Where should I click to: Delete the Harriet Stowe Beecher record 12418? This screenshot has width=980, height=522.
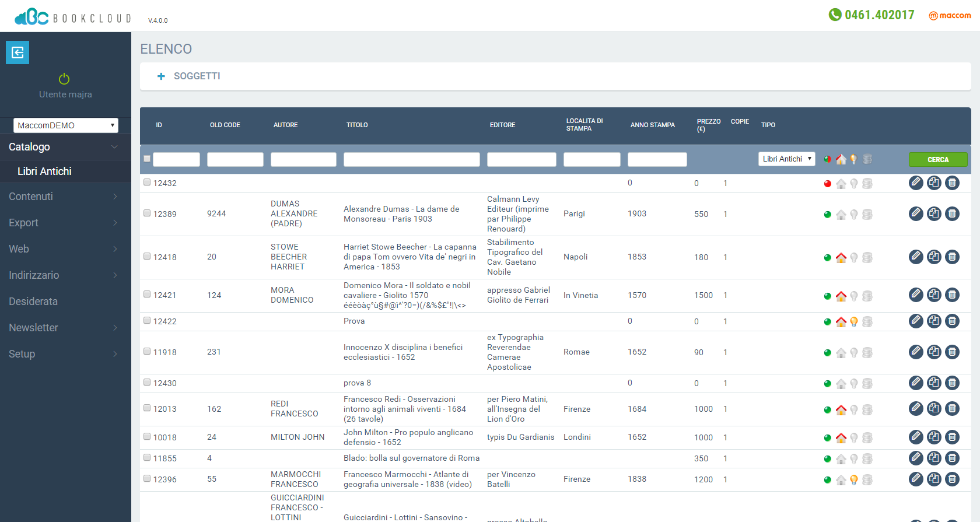[x=952, y=257]
